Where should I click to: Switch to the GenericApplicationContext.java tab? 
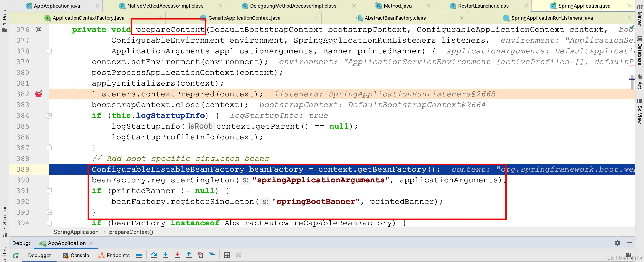click(244, 18)
